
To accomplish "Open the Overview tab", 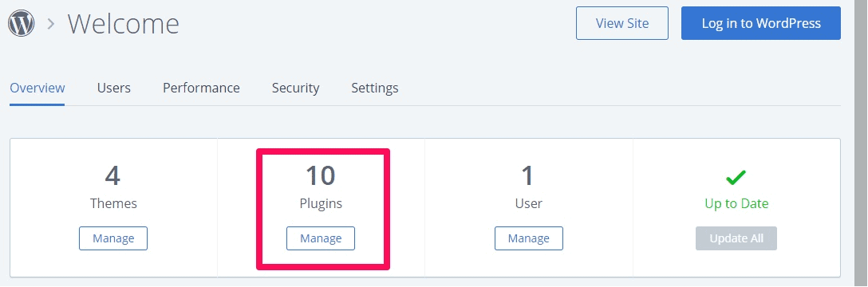I will pyautogui.click(x=37, y=88).
